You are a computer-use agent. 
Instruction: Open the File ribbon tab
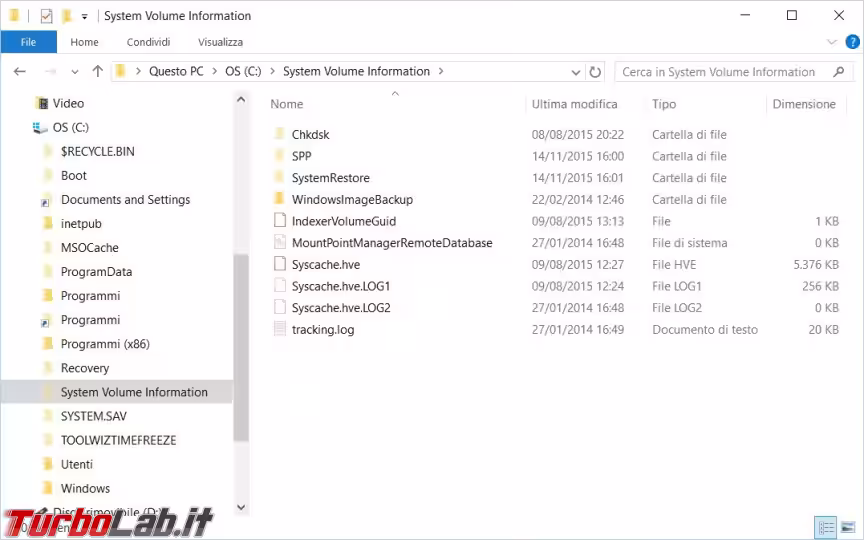29,42
